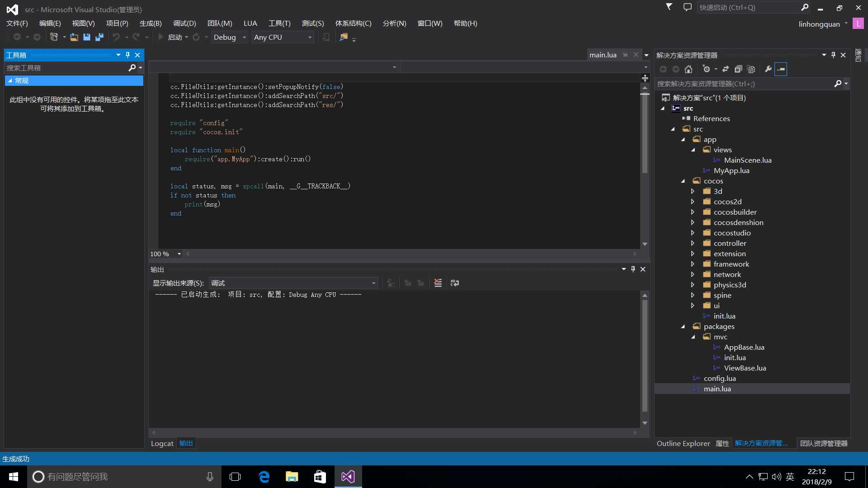This screenshot has width=868, height=488.
Task: Click the 搜索工具箱 search field
Action: (x=66, y=68)
